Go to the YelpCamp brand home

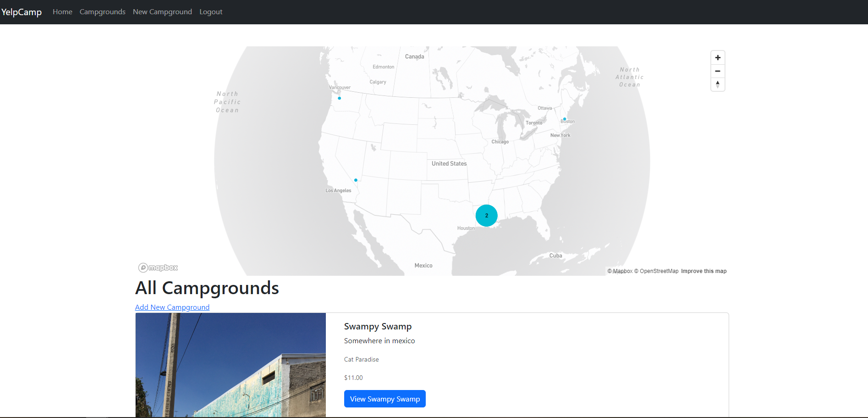(x=22, y=12)
